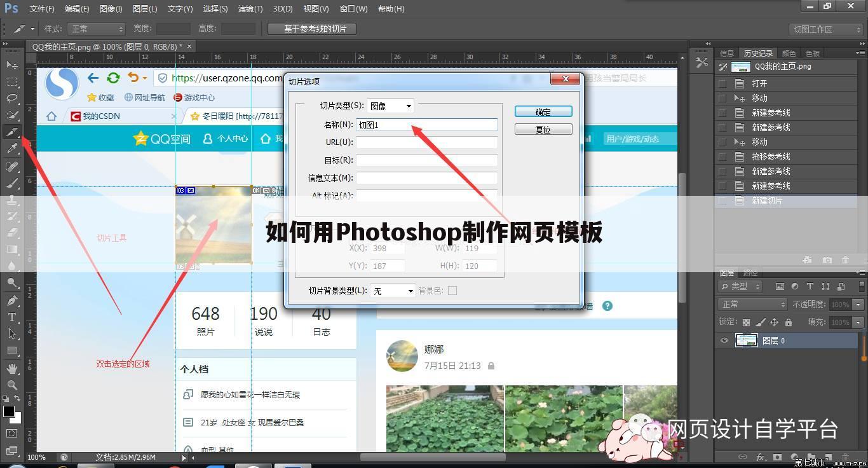The width and height of the screenshot is (868, 468).
Task: Open the 滤镜(T) menu
Action: click(250, 9)
